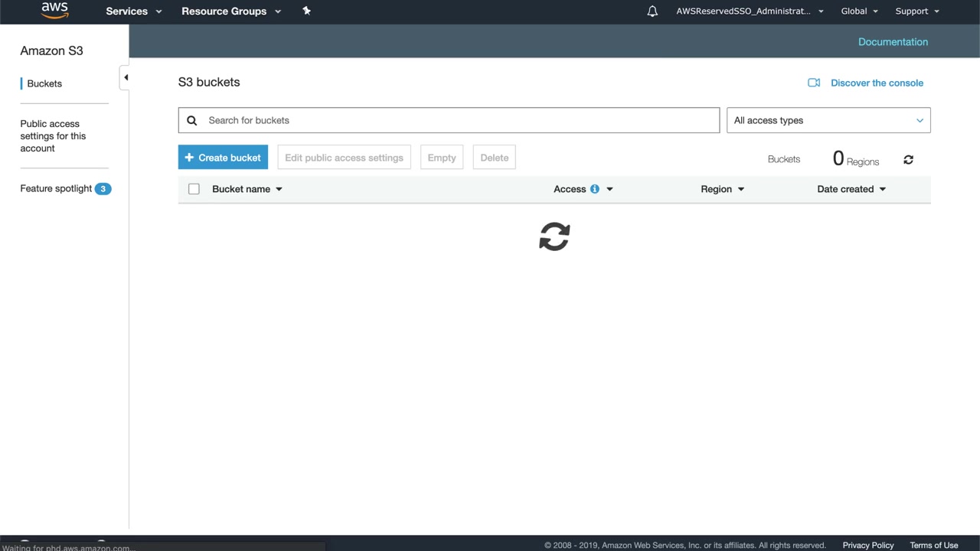Click the Buckets count label
The image size is (980, 551).
784,159
